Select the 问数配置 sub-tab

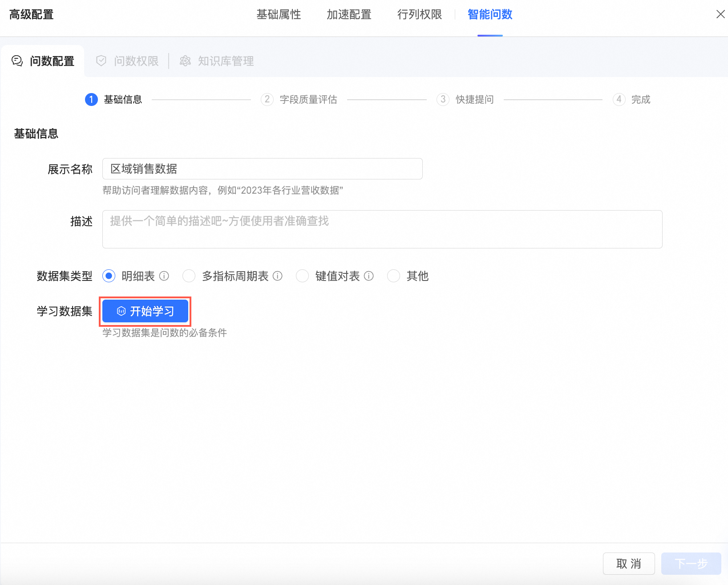(x=43, y=61)
